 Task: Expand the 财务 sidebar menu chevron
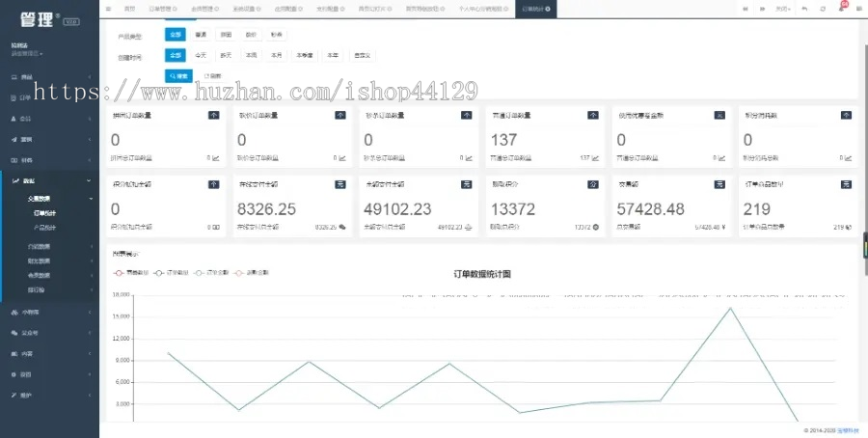[90, 160]
